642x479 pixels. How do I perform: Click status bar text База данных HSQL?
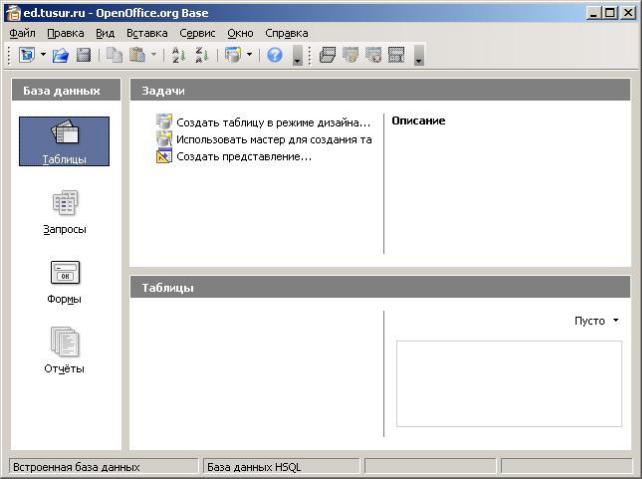[254, 467]
